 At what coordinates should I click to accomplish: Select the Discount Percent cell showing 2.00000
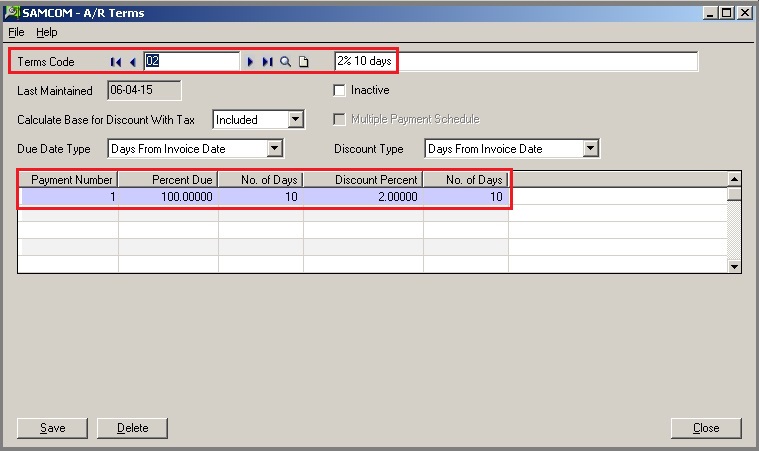click(x=363, y=197)
